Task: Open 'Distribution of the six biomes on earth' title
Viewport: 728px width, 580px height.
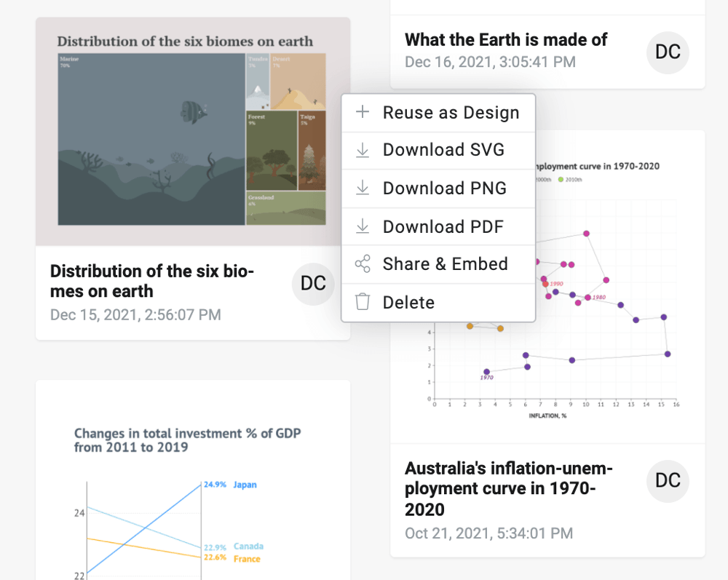Action: [x=152, y=281]
